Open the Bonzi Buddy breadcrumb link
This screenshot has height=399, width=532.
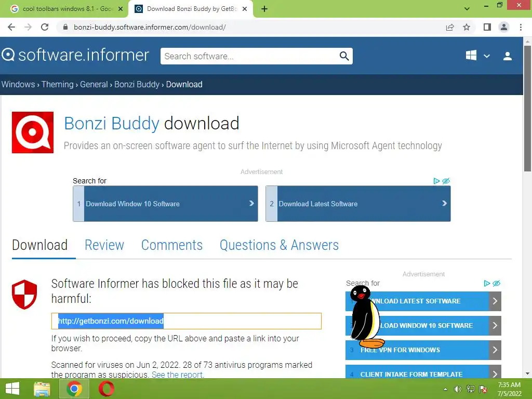pyautogui.click(x=137, y=84)
